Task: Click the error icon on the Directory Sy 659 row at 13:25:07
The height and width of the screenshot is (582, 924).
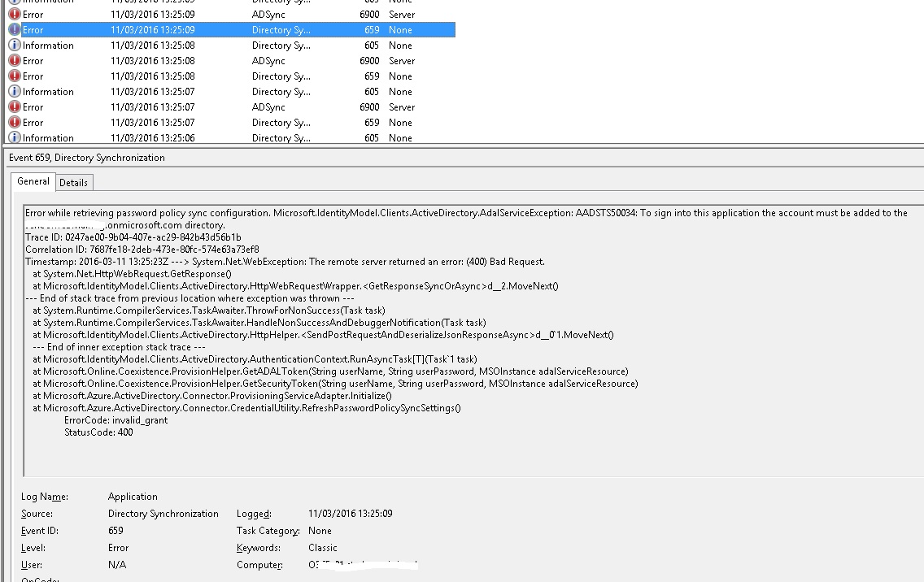Action: pyautogui.click(x=13, y=122)
